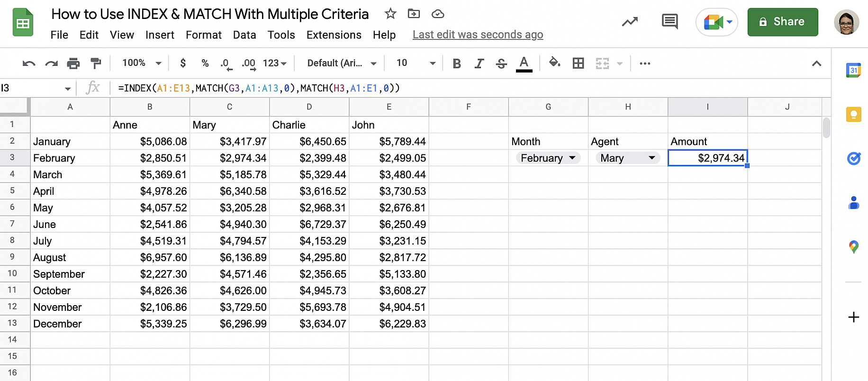Open the Extensions menu
This screenshot has height=381, width=868.
pyautogui.click(x=334, y=35)
